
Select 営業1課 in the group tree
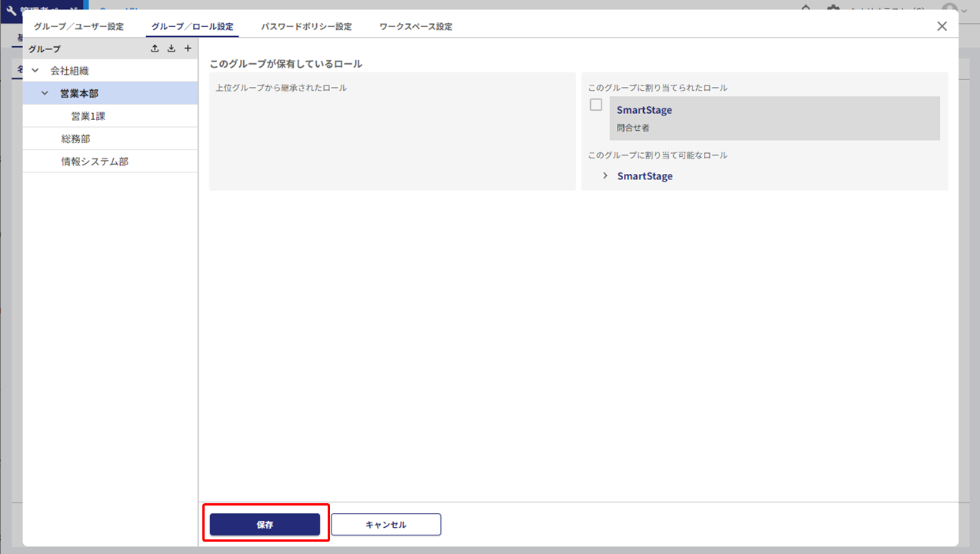[88, 116]
